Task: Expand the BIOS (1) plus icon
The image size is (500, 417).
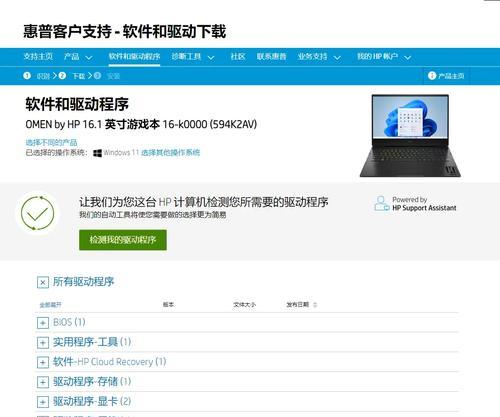Action: click(x=43, y=323)
